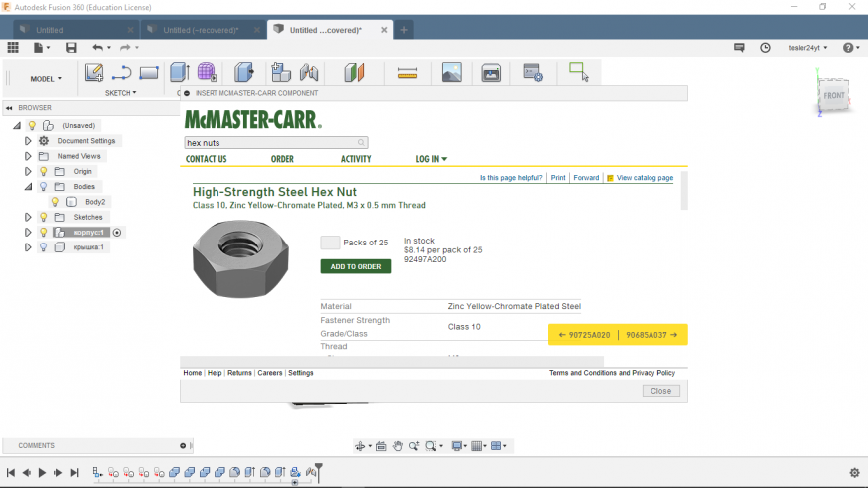Screen dimensions: 868x488
Task: Open the Save icon in the top bar
Action: pyautogui.click(x=71, y=47)
